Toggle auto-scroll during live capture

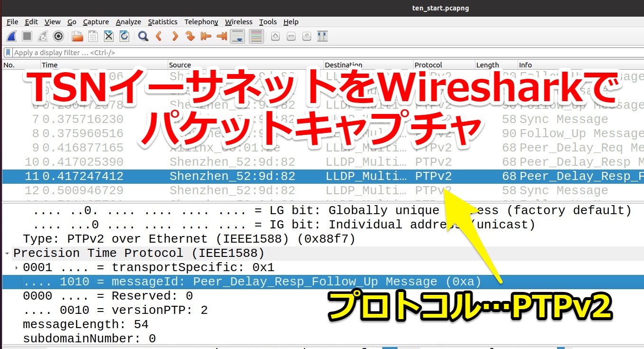pyautogui.click(x=237, y=36)
